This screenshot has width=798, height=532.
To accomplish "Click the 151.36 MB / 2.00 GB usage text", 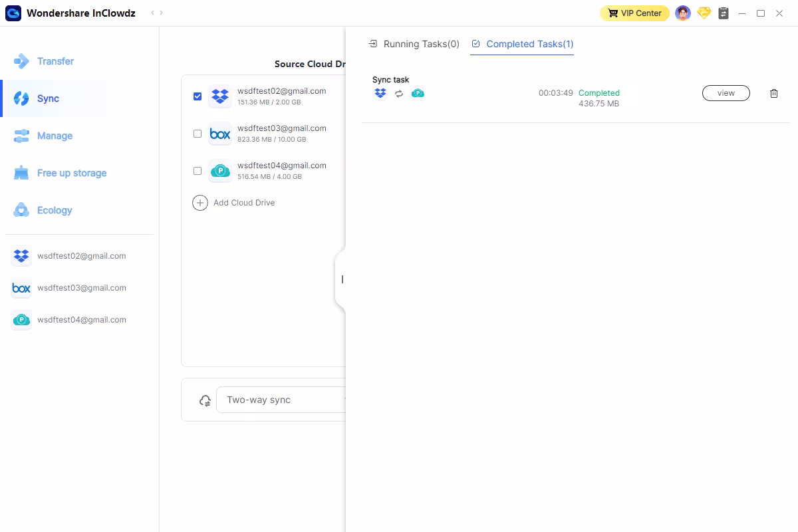I will pos(269,102).
